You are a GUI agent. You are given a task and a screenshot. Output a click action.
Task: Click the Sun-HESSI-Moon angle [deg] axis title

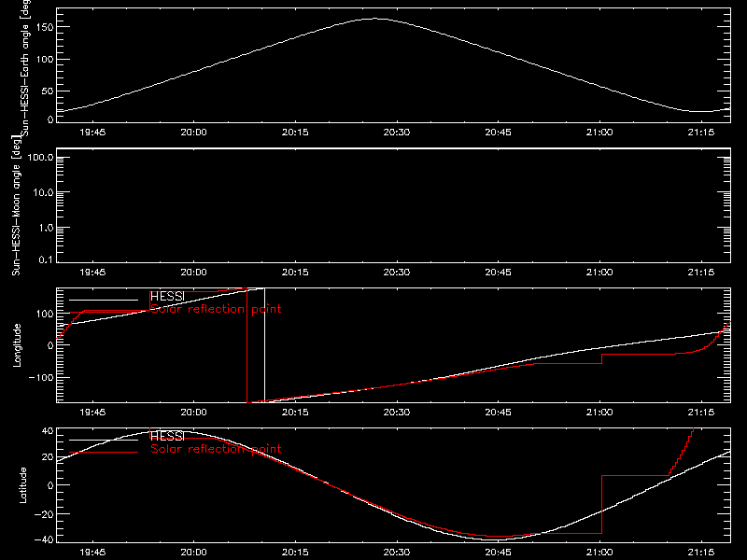[16, 205]
